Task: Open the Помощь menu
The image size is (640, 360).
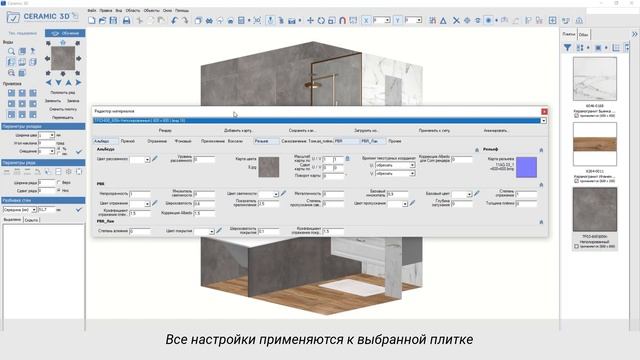Action: 182,11
